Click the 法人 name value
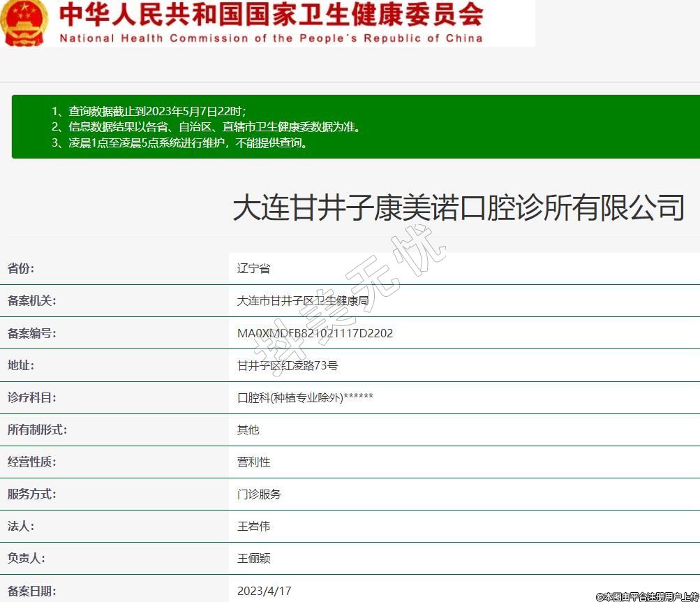The width and height of the screenshot is (700, 602). pos(253,526)
